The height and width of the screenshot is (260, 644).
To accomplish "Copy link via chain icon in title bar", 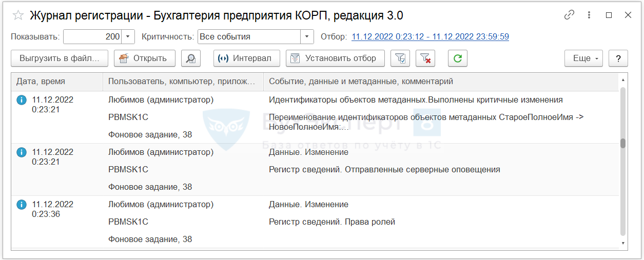I will (569, 15).
